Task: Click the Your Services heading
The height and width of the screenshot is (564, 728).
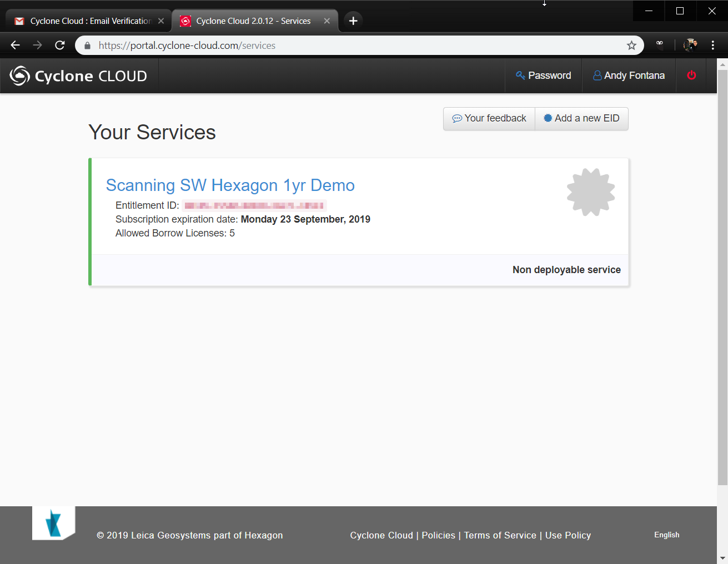Action: [152, 133]
